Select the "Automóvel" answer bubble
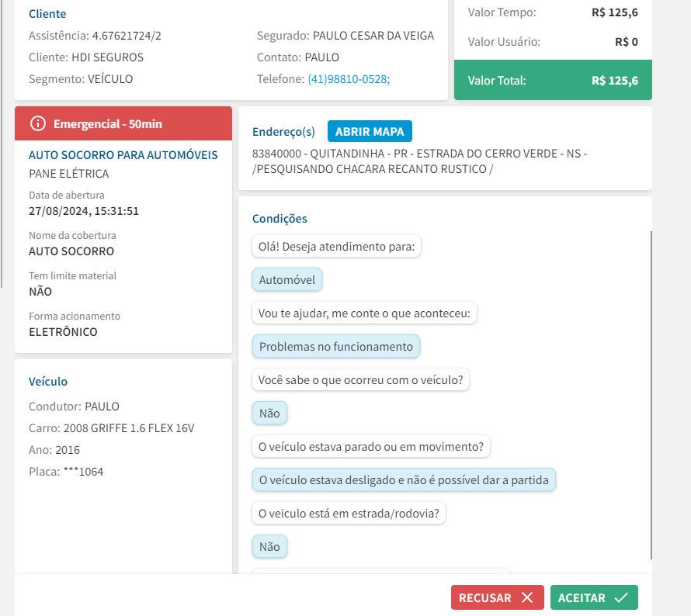Viewport: 691px width, 616px height. pyautogui.click(x=286, y=280)
